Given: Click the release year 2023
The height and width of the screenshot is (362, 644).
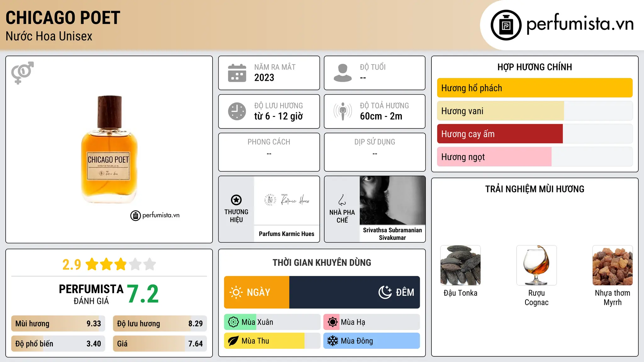Looking at the screenshot, I should click(264, 78).
